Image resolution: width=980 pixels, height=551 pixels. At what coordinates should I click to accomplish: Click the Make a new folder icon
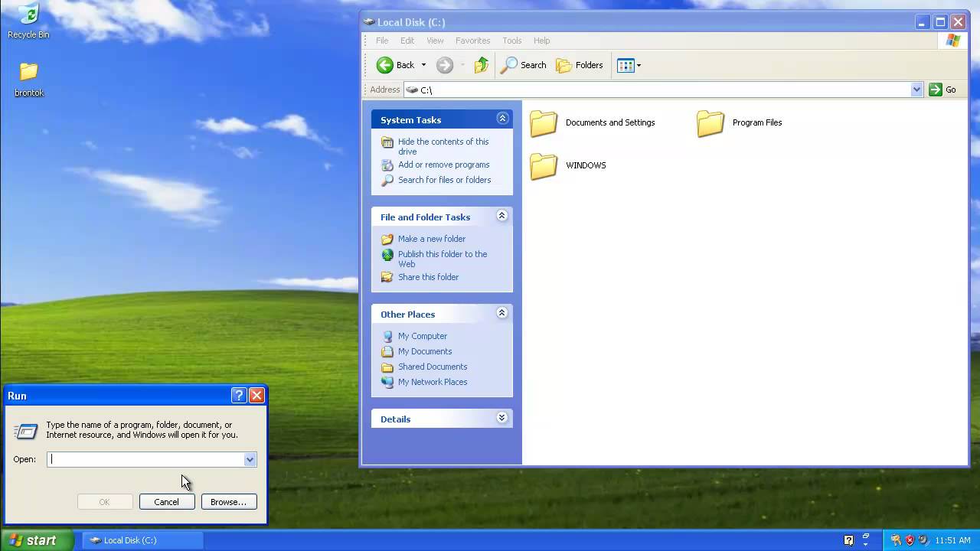(387, 239)
